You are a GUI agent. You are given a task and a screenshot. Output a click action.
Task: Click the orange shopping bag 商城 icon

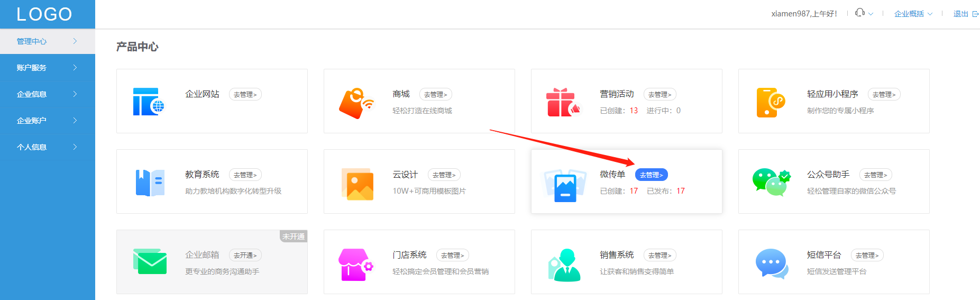click(x=355, y=103)
